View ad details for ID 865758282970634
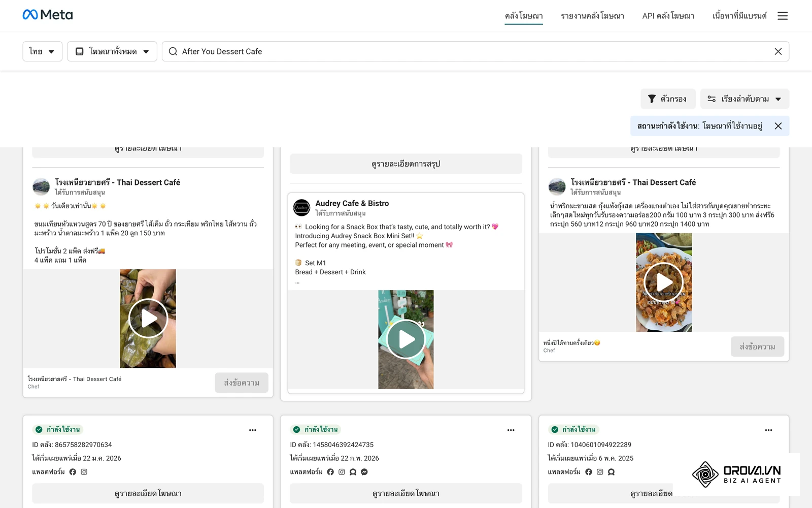812x508 pixels. coord(148,493)
